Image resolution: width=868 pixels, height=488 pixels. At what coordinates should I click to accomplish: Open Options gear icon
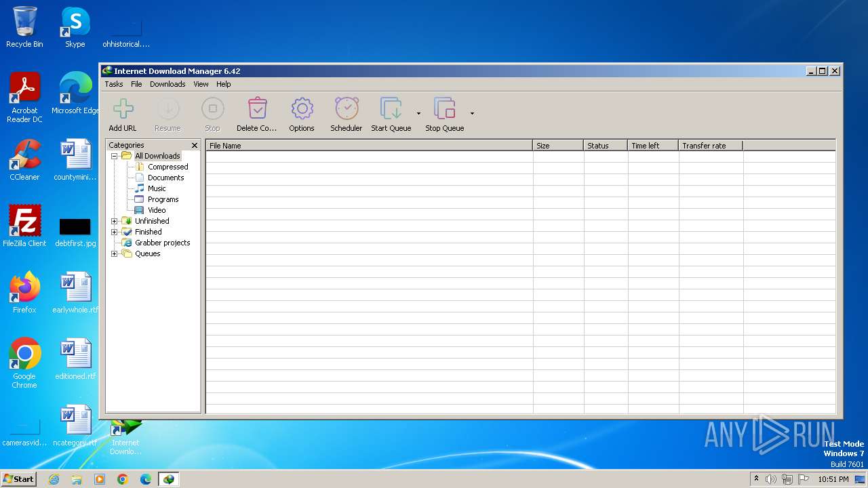point(302,108)
